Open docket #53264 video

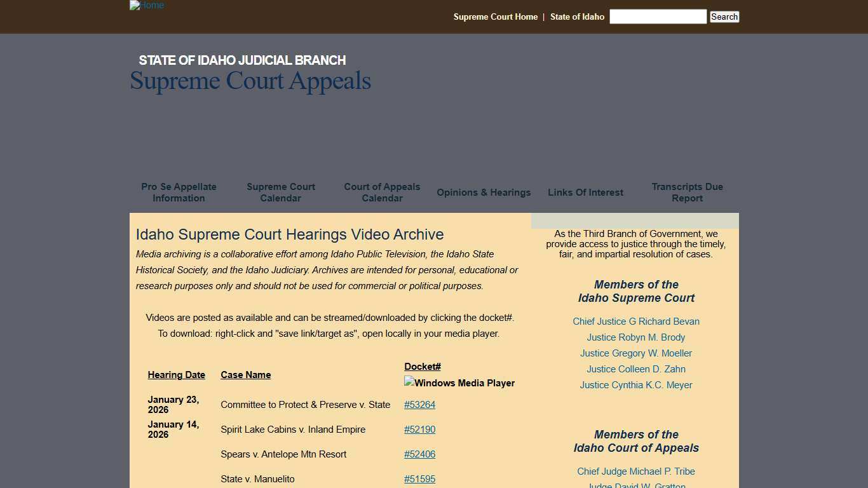419,405
